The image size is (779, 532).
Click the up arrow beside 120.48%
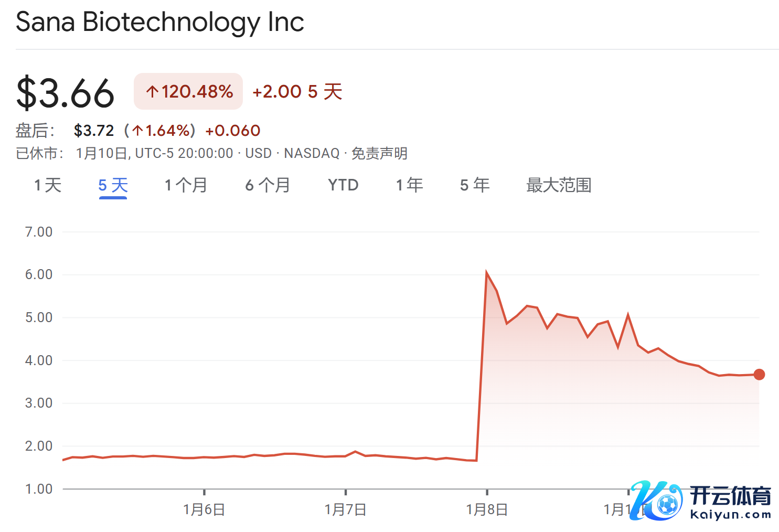coord(152,92)
